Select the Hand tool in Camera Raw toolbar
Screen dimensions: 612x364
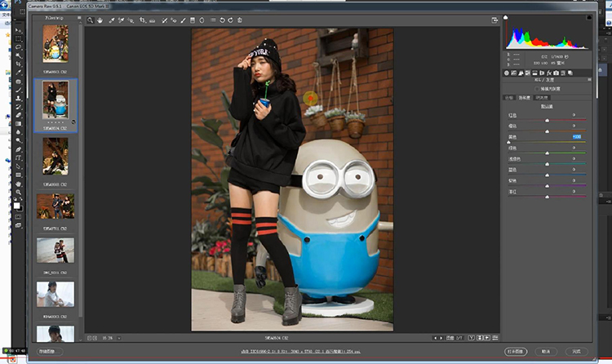click(x=100, y=20)
